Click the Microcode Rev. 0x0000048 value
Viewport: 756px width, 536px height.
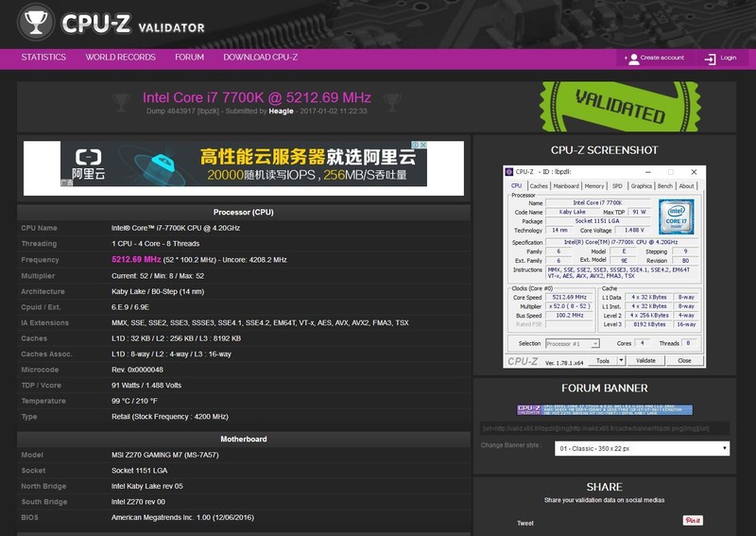(137, 370)
